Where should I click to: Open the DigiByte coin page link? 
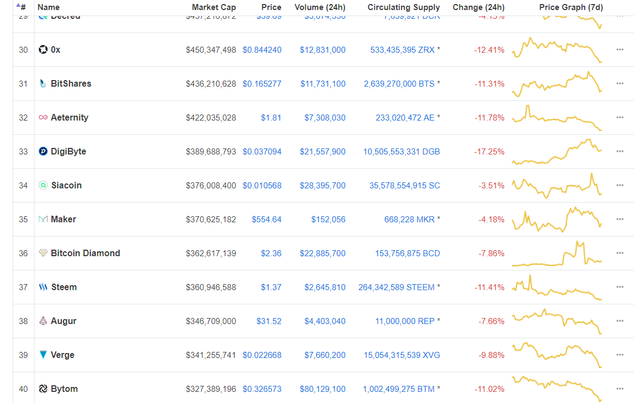click(x=68, y=151)
